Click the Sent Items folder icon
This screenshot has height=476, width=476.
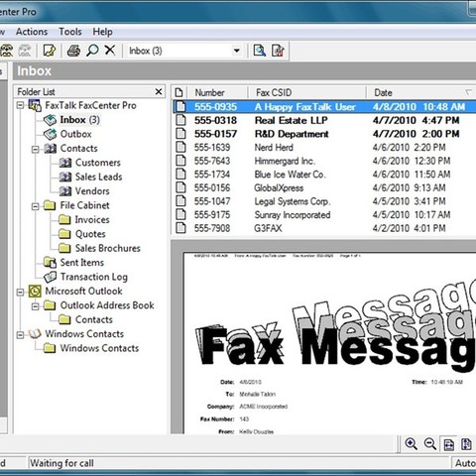pyautogui.click(x=51, y=263)
